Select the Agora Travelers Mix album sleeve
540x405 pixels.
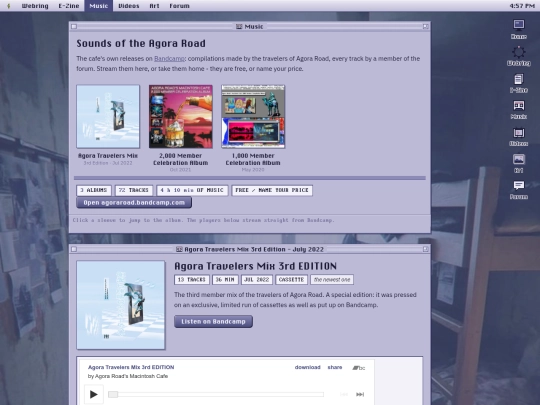tap(108, 117)
